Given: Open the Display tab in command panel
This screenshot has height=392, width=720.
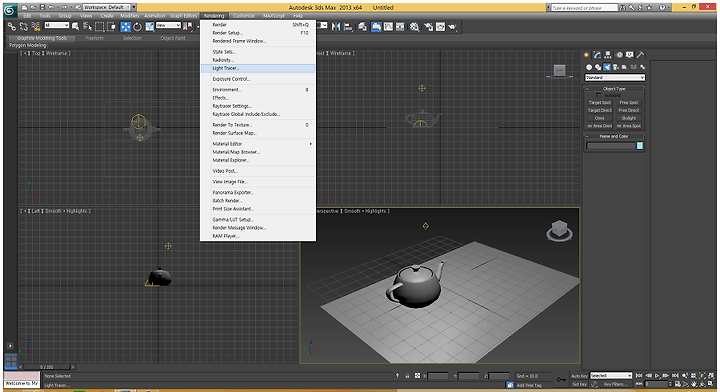Looking at the screenshot, I should pyautogui.click(x=630, y=55).
